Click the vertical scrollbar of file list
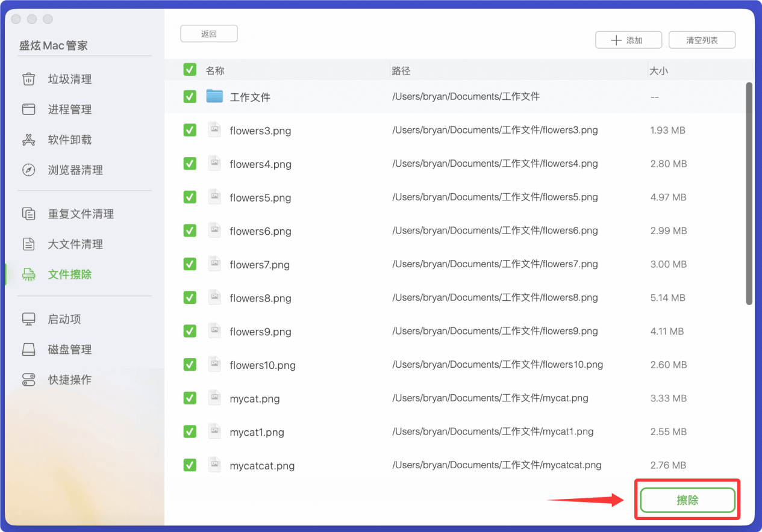This screenshot has width=762, height=532. 749,193
